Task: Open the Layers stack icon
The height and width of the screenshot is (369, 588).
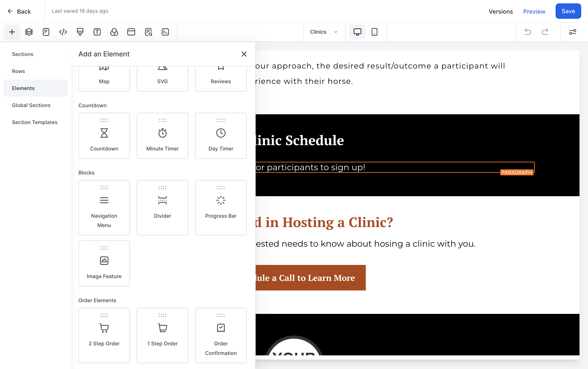Action: (x=29, y=32)
